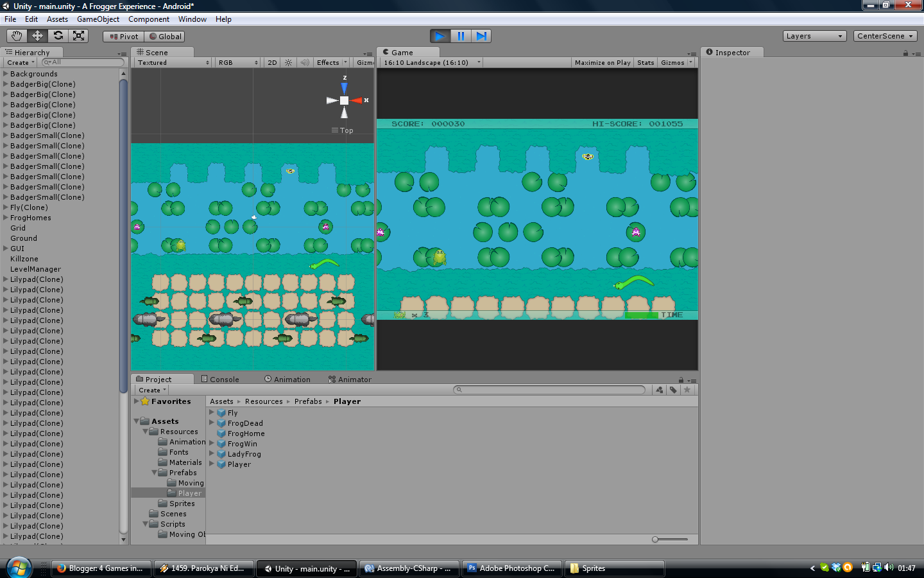
Task: Open 16:10 Landscape aspect dropdown
Action: 431,62
